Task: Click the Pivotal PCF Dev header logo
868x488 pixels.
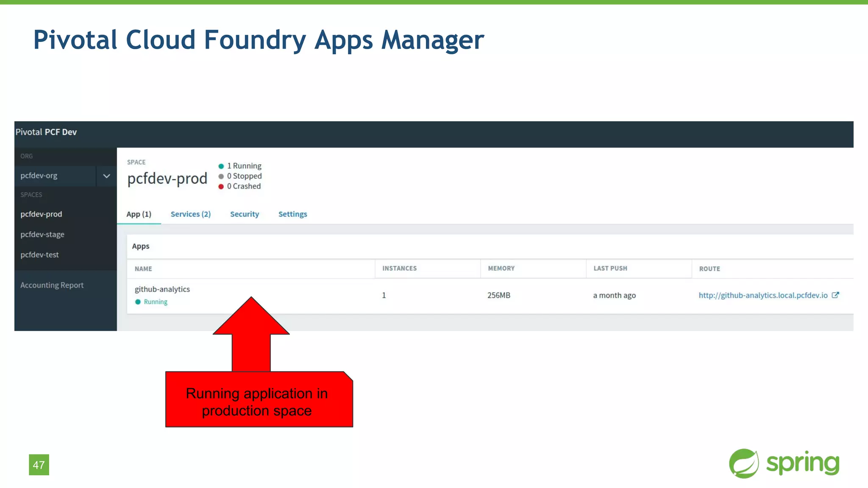Action: (46, 132)
